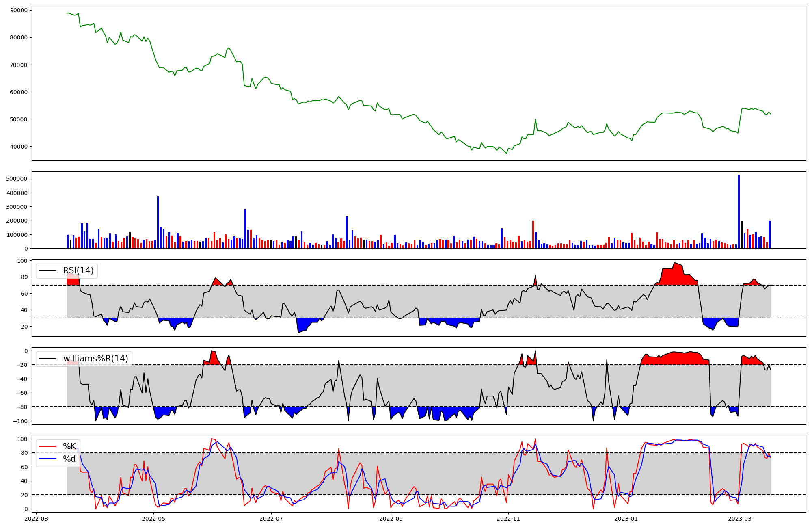Click the 2023-01 date tick label
812x528 pixels.
pos(626,518)
